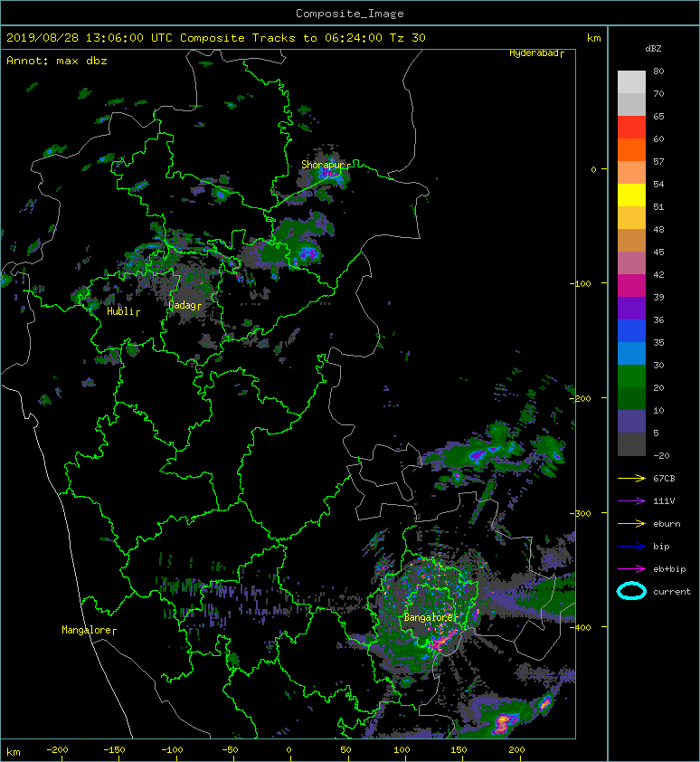Click the cyan current ellipse icon

(631, 591)
